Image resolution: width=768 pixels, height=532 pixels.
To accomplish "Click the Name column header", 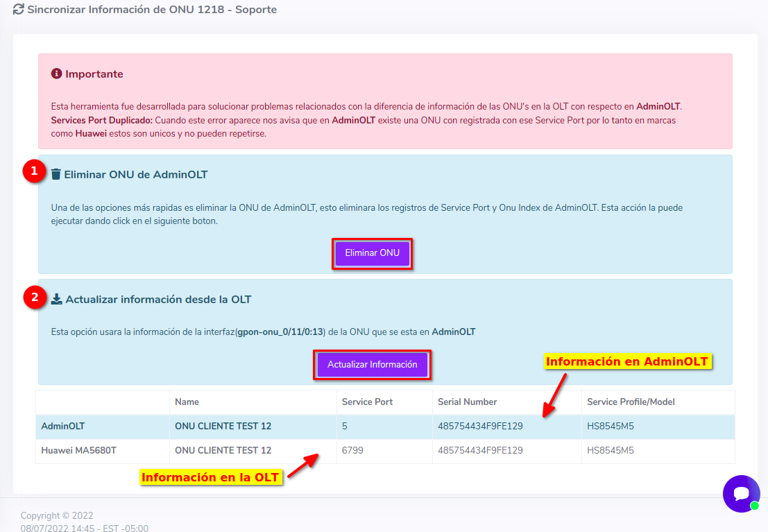I will click(x=187, y=402).
